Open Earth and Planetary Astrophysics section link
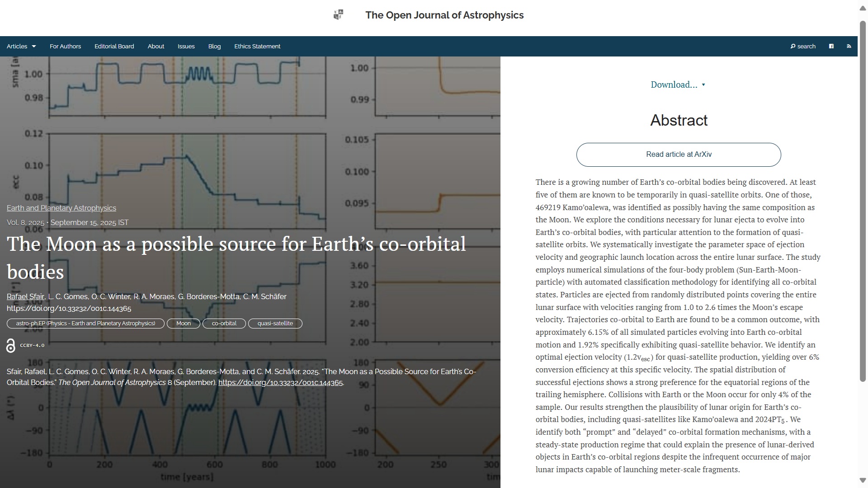Screen dimensions: 868x488 (x=61, y=208)
